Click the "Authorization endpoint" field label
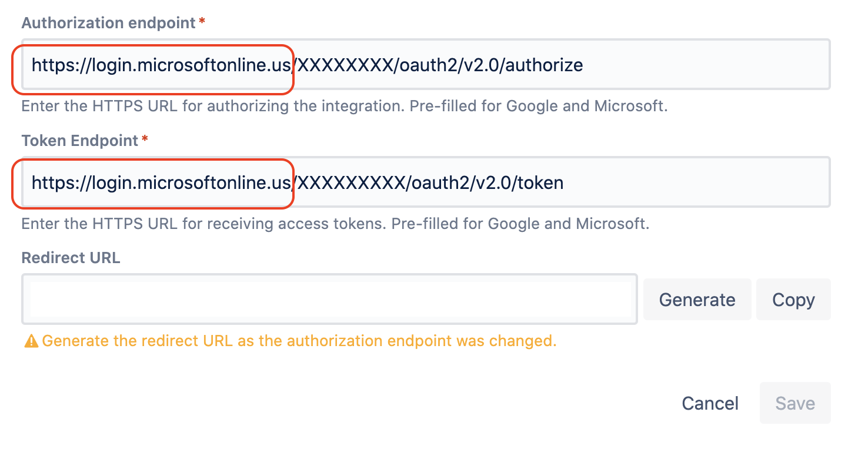The height and width of the screenshot is (465, 868). coord(108,23)
